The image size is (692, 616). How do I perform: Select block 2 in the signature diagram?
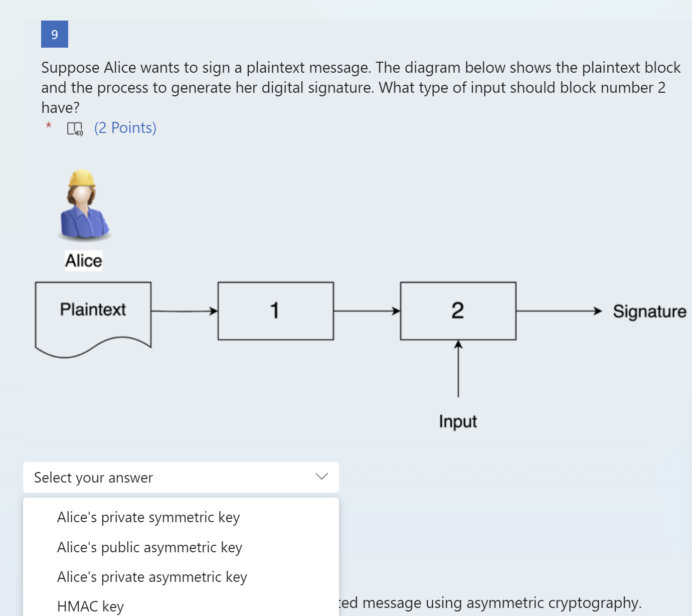457,311
